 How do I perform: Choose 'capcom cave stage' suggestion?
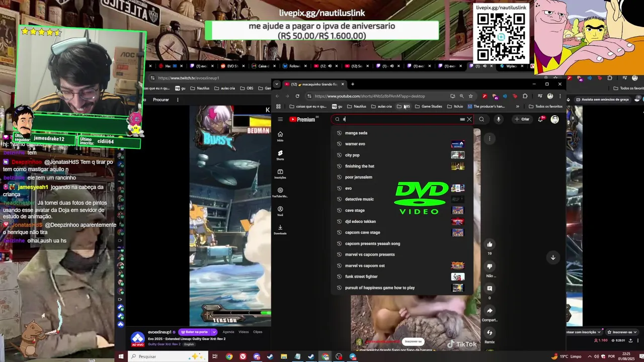click(x=401, y=232)
